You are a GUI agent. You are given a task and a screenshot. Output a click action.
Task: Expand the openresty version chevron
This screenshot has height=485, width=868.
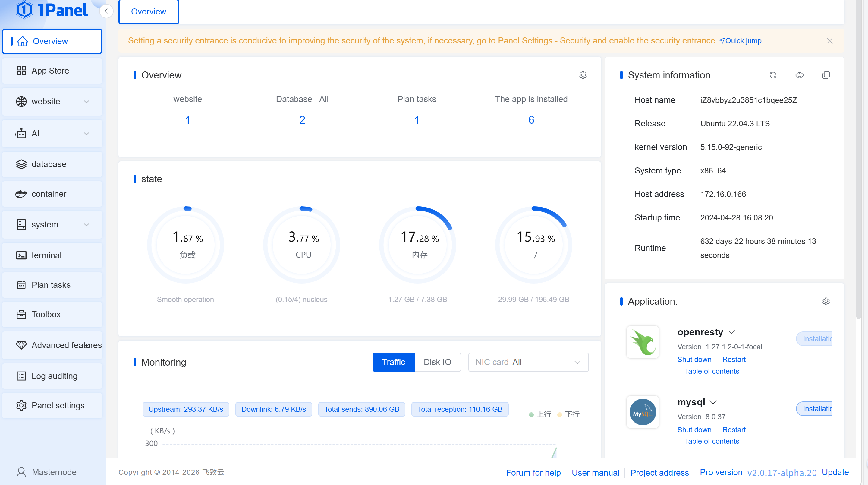point(731,332)
